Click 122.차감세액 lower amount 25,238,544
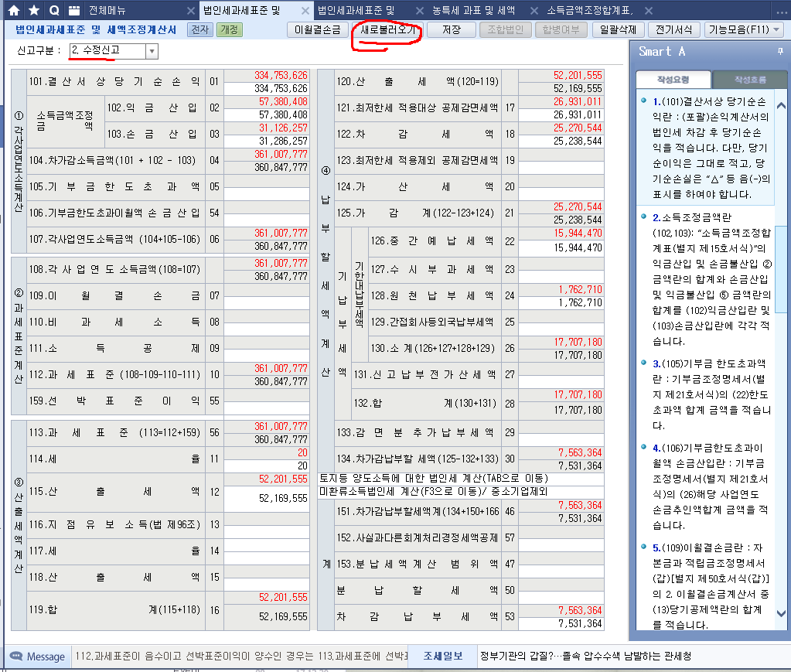 pyautogui.click(x=561, y=141)
